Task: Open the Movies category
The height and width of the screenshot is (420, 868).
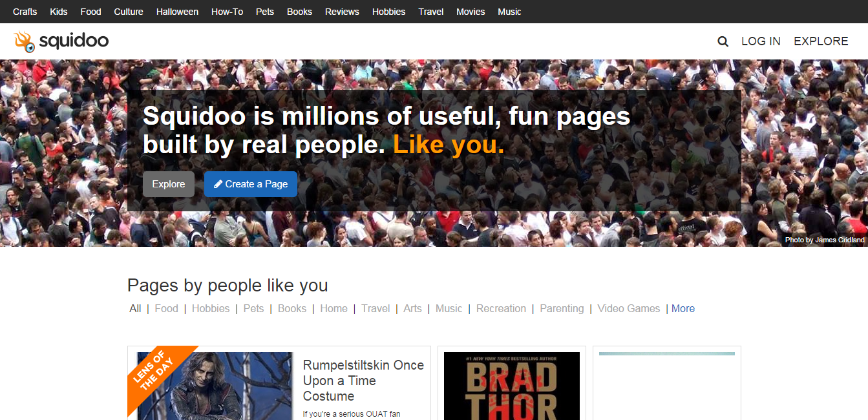Action: 471,12
